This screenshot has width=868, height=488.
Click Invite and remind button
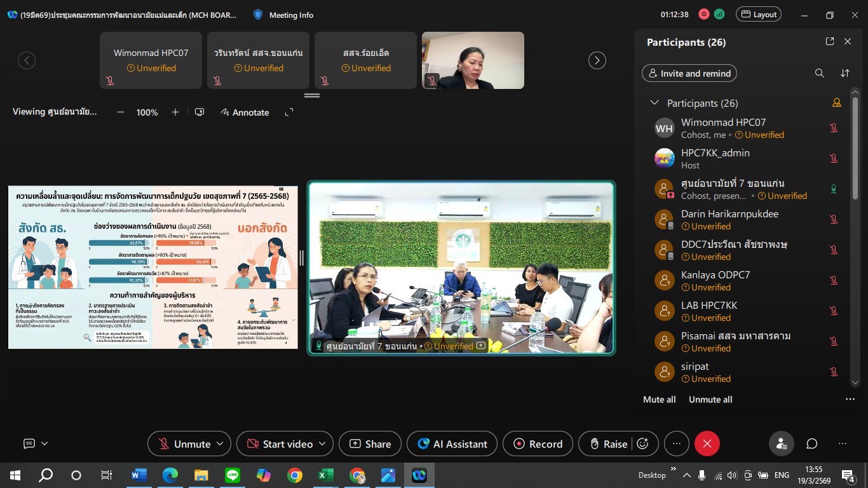tap(689, 73)
